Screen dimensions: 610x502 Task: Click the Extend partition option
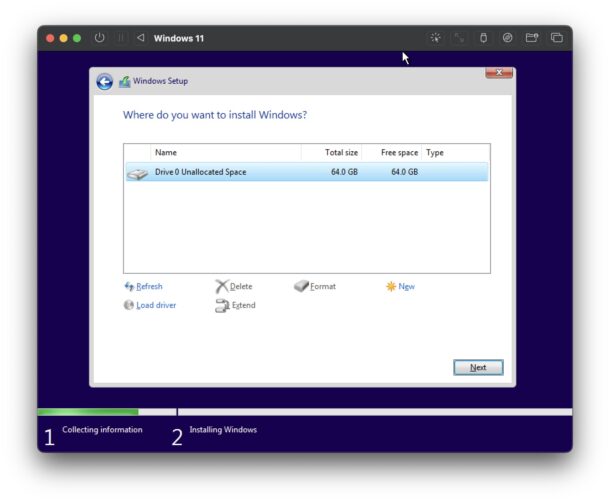[243, 305]
